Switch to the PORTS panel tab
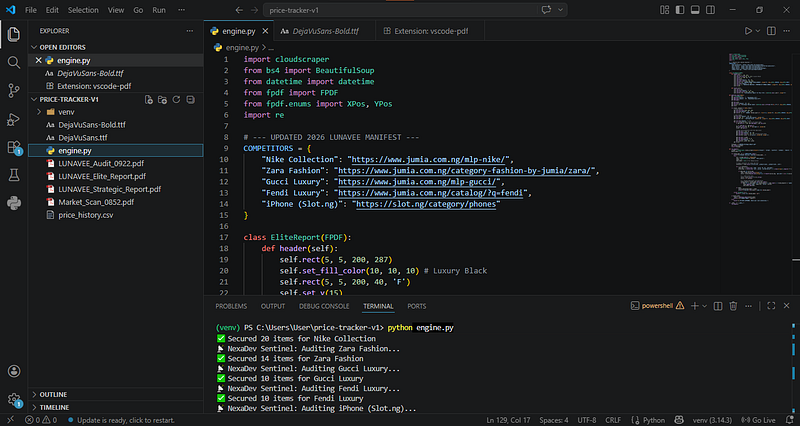This screenshot has height=426, width=800. point(417,306)
